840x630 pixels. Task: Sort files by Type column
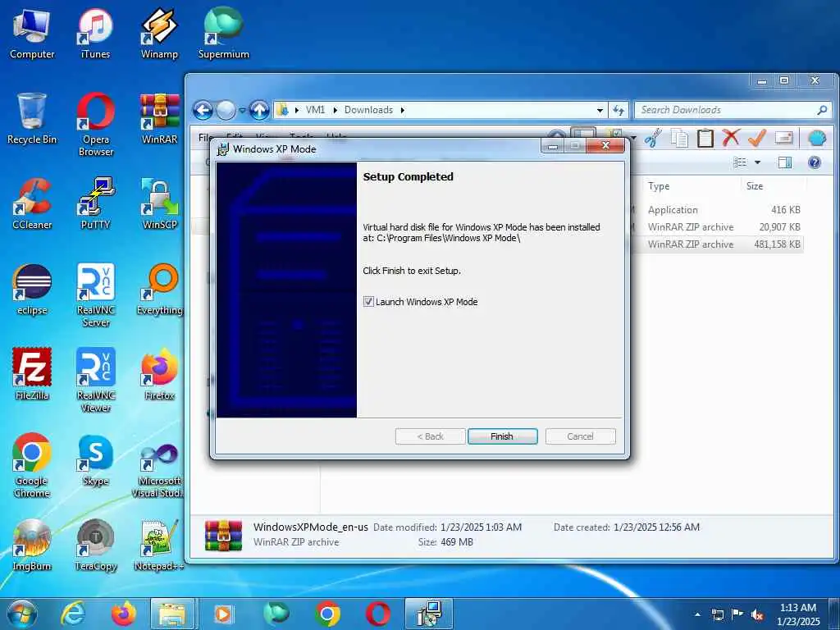click(x=659, y=186)
